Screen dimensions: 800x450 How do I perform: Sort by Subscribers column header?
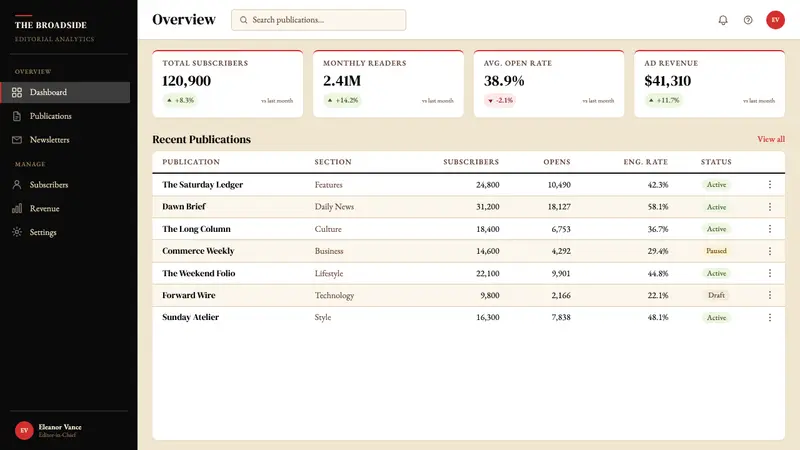(471, 162)
